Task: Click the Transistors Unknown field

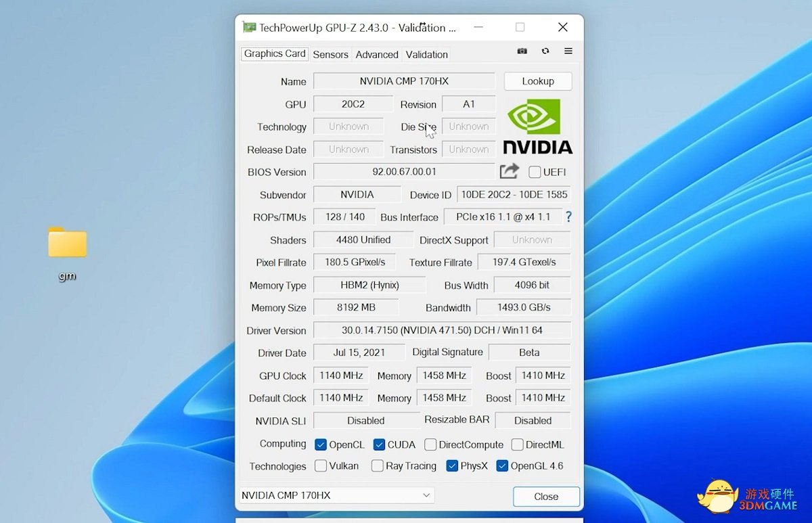Action: 469,149
